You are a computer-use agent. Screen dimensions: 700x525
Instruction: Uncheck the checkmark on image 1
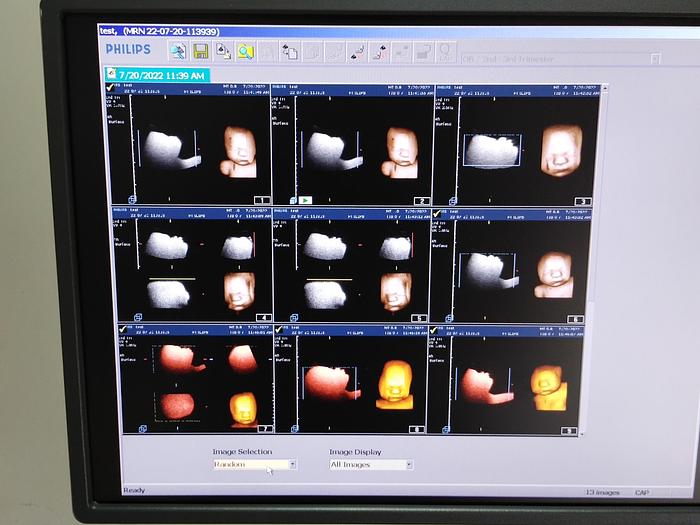[x=109, y=89]
